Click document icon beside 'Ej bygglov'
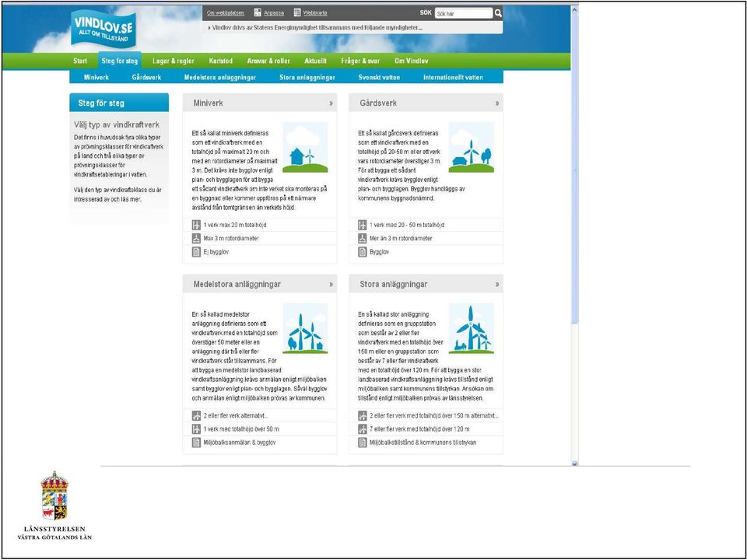Image resolution: width=747 pixels, height=560 pixels. [196, 252]
